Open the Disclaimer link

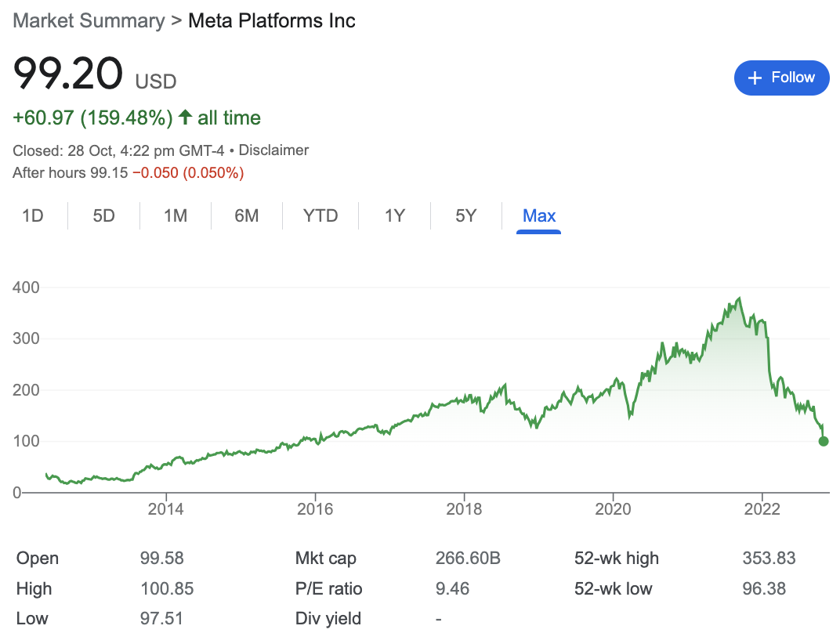click(273, 150)
